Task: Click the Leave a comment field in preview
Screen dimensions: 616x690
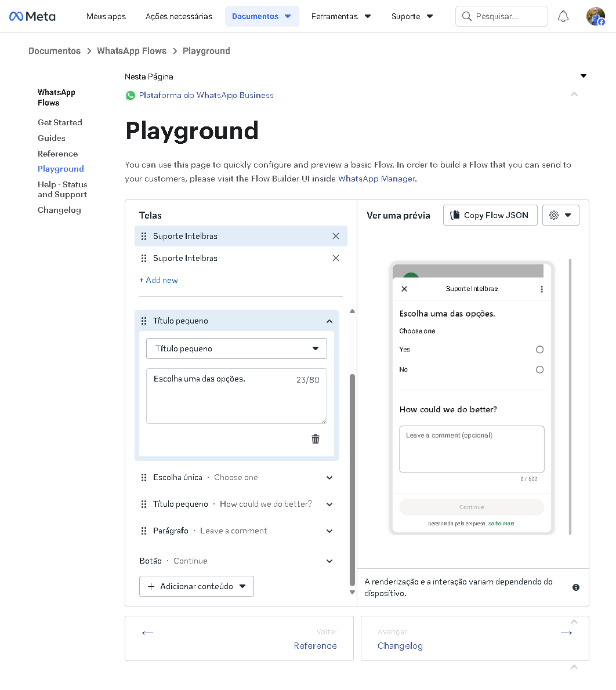Action: click(x=472, y=449)
